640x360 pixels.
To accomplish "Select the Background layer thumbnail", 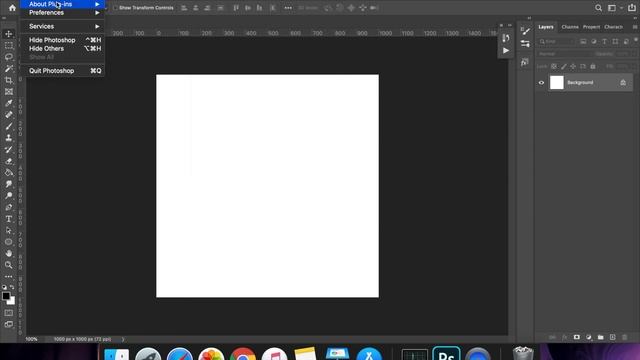I will 557,82.
